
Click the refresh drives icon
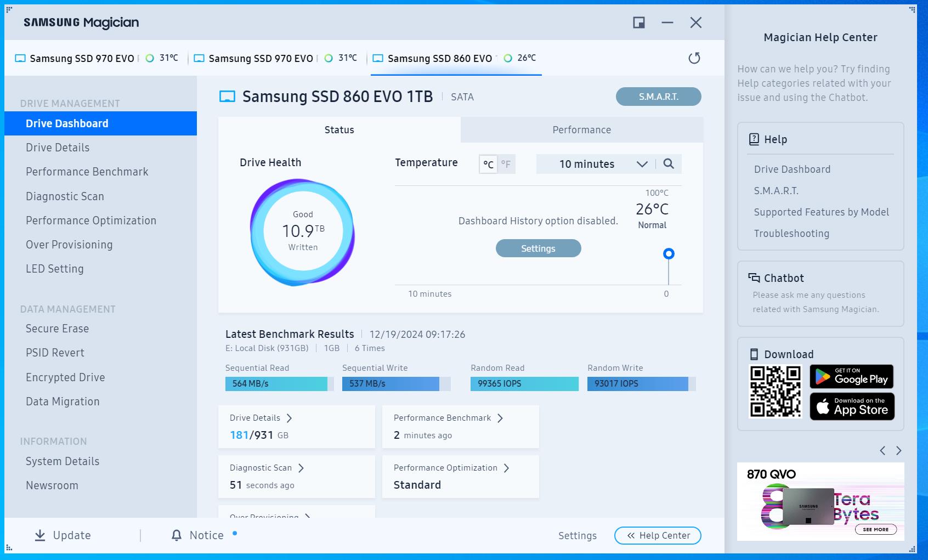pos(694,58)
